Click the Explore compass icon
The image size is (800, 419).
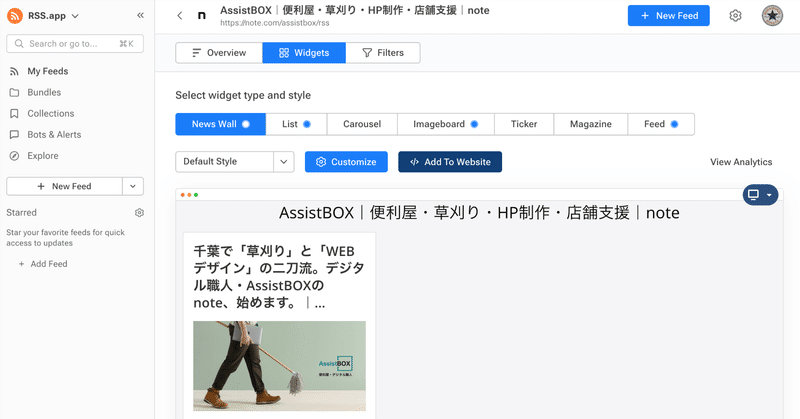click(14, 156)
